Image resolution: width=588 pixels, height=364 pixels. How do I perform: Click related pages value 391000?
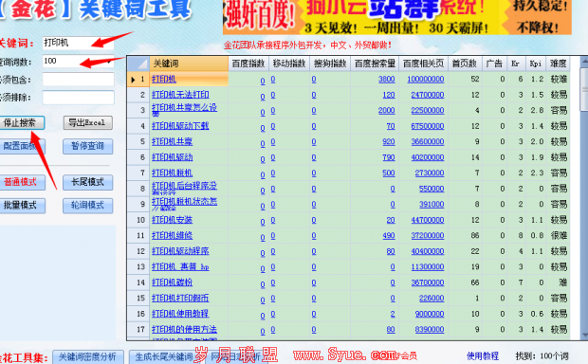(432, 205)
